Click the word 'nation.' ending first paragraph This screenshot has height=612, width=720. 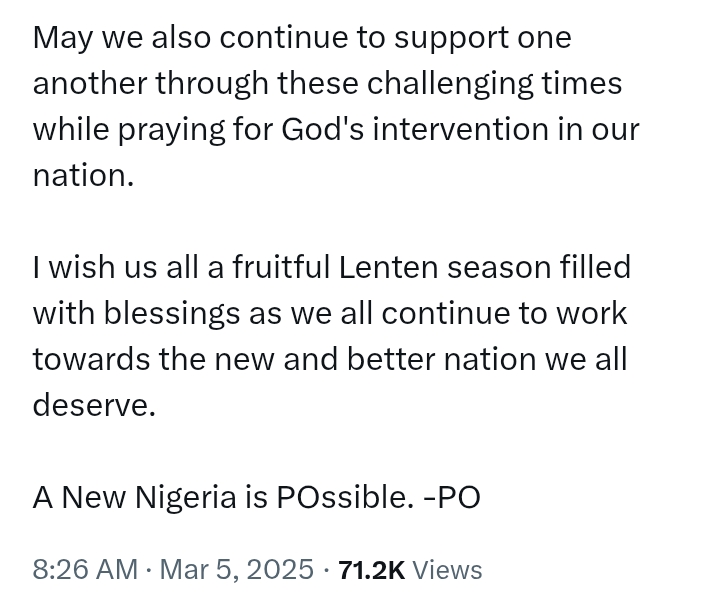[83, 175]
